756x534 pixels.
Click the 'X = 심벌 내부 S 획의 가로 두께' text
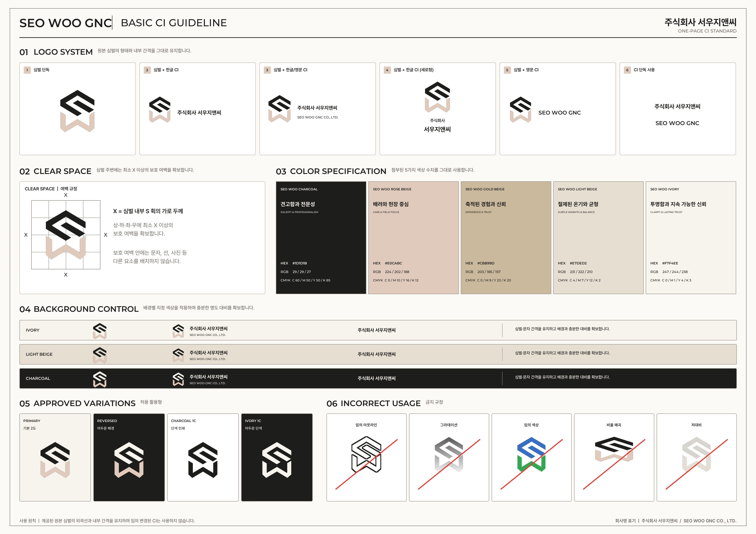[x=148, y=211]
